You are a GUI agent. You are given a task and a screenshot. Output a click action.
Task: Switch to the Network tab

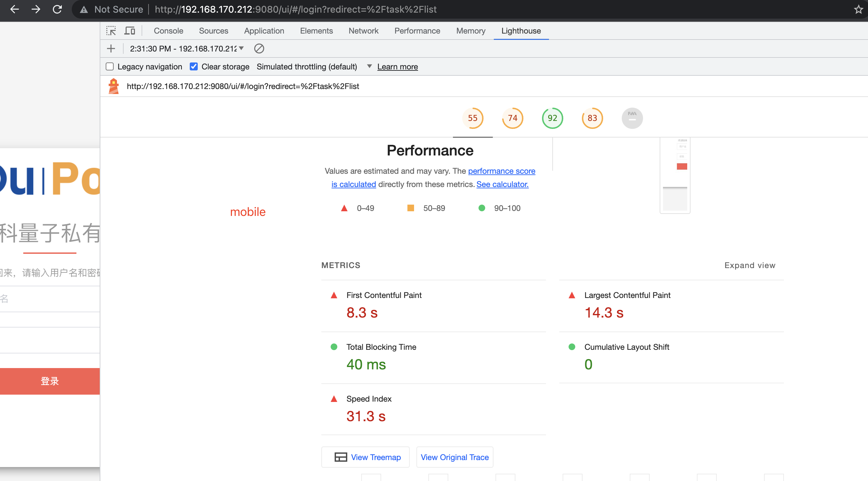pyautogui.click(x=363, y=31)
